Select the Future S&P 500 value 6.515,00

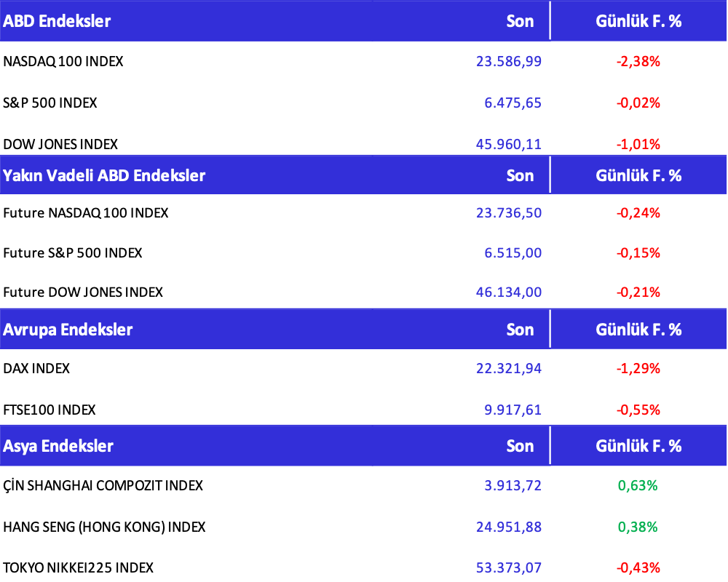coord(513,253)
